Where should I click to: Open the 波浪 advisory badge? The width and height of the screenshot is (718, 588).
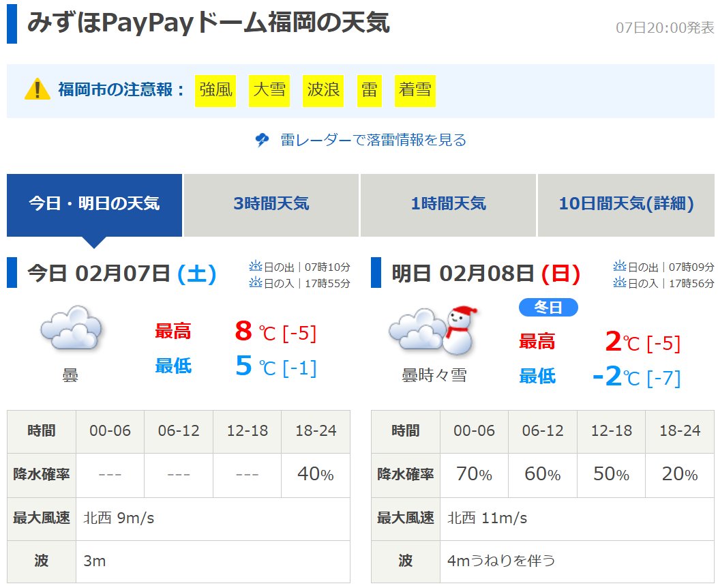tap(323, 91)
